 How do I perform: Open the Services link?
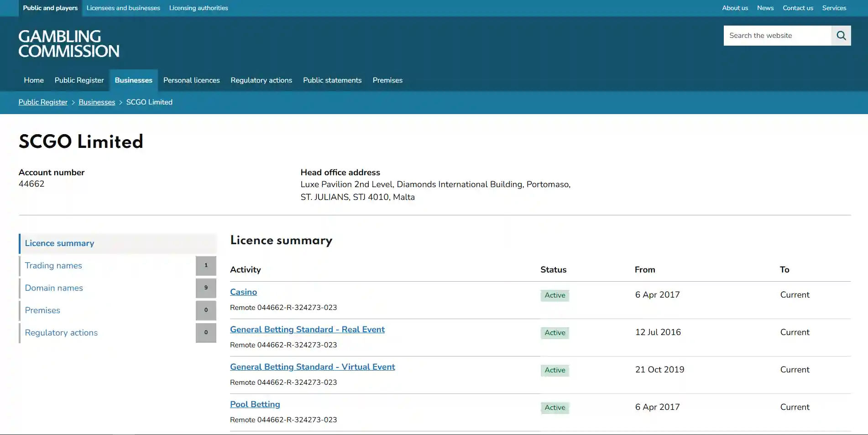(x=834, y=8)
